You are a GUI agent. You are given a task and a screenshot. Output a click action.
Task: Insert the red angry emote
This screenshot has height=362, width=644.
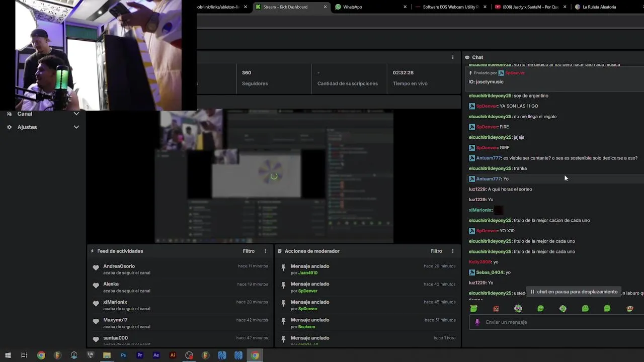tap(496, 308)
